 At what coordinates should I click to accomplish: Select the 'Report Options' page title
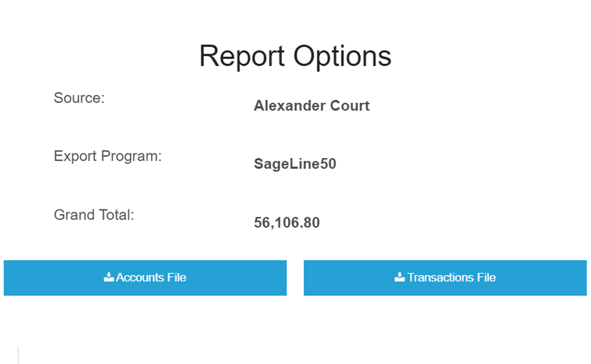tap(295, 55)
